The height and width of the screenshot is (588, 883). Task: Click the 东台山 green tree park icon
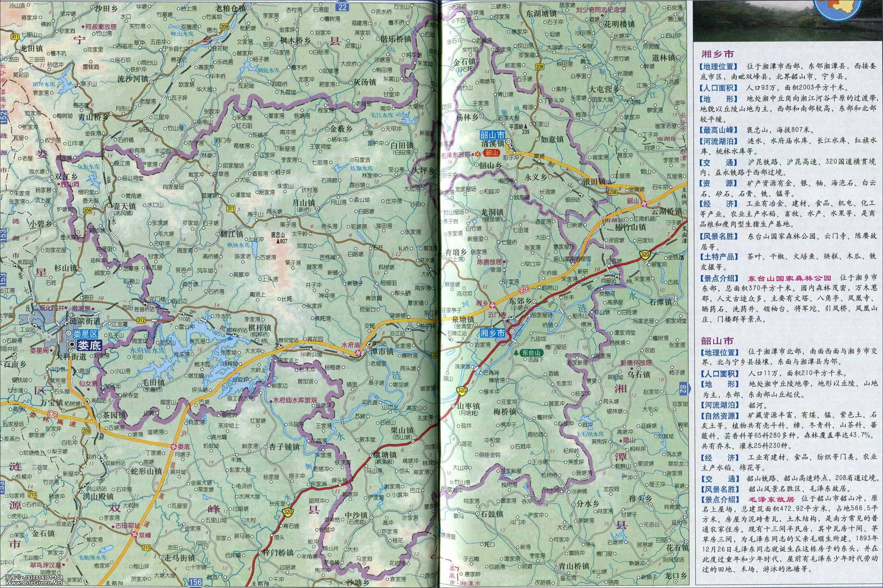click(x=517, y=353)
